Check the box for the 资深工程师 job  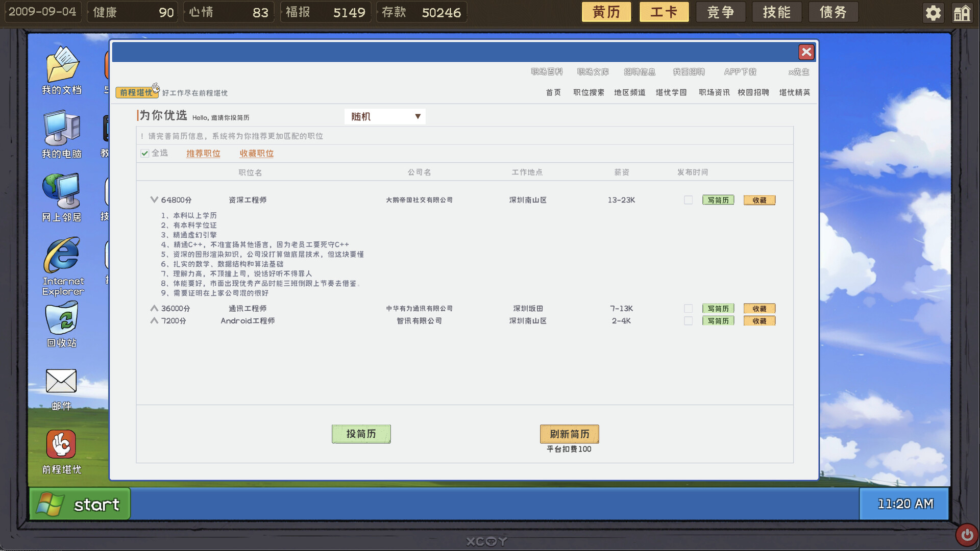[x=688, y=200]
